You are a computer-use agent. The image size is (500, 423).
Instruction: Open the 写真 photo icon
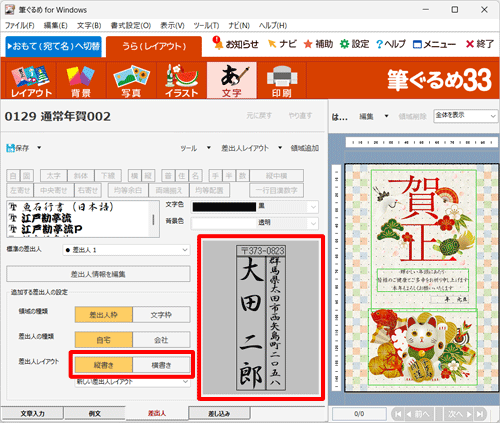point(131,80)
